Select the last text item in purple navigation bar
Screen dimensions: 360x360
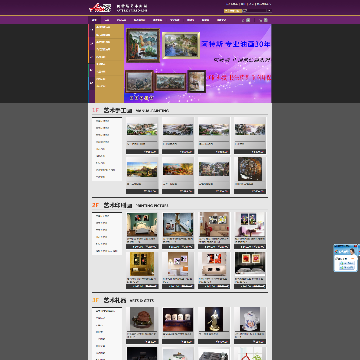pyautogui.click(x=221, y=20)
